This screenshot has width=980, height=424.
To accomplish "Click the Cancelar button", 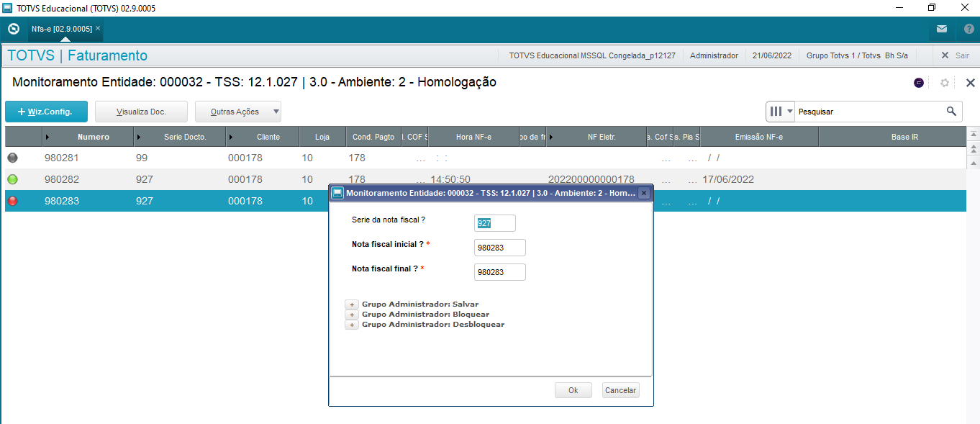I will click(x=620, y=390).
